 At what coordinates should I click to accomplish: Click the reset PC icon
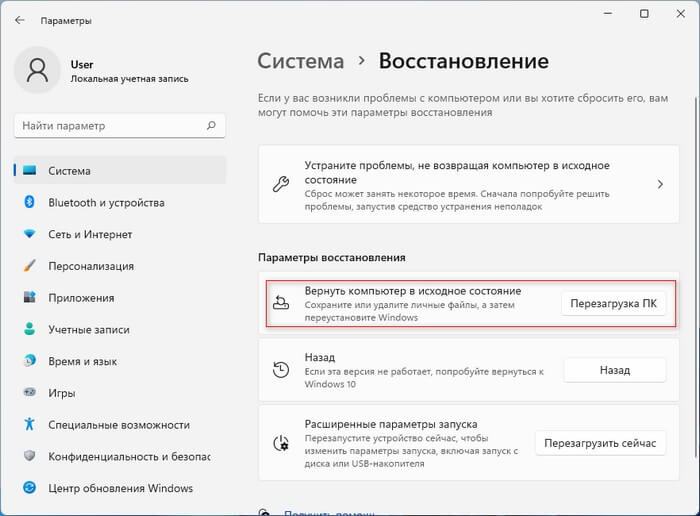coord(281,303)
